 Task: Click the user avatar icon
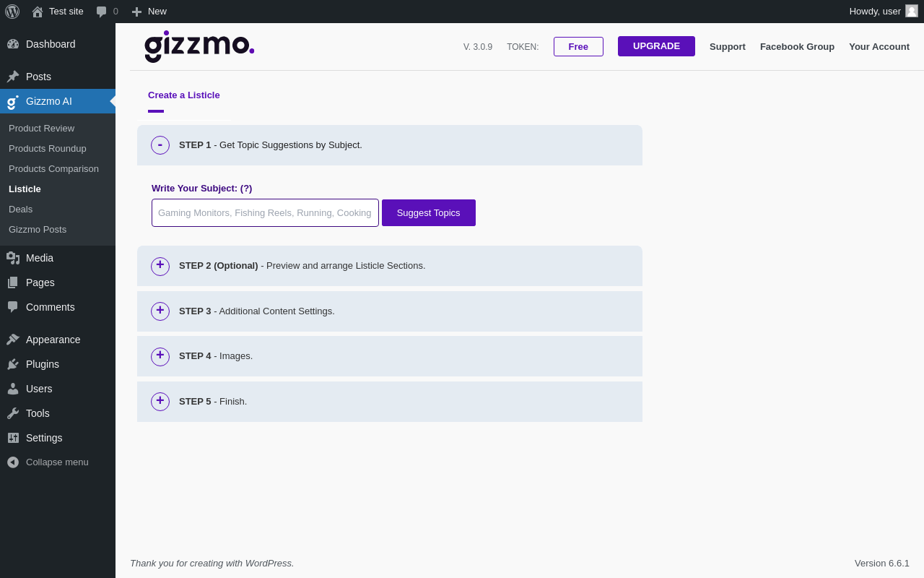tap(912, 11)
